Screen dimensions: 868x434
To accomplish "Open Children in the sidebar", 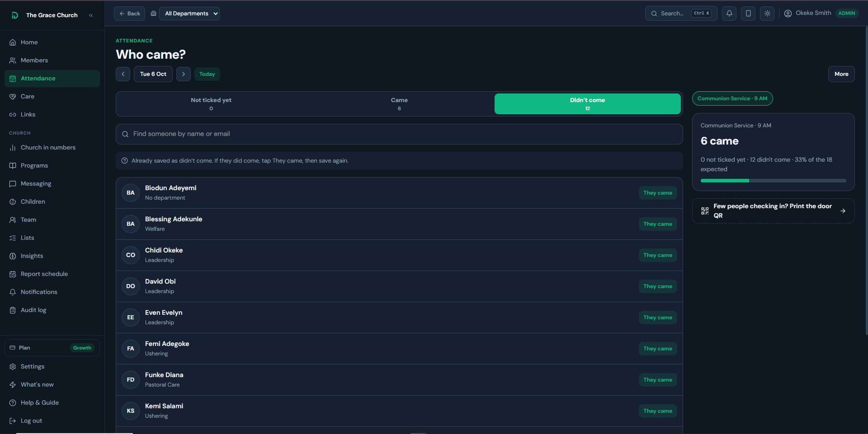I will [x=52, y=202].
